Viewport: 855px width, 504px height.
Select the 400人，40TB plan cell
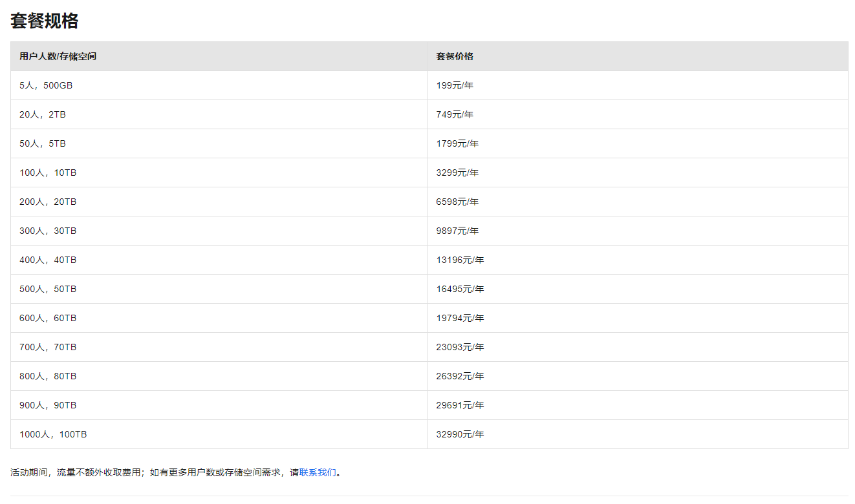(48, 260)
